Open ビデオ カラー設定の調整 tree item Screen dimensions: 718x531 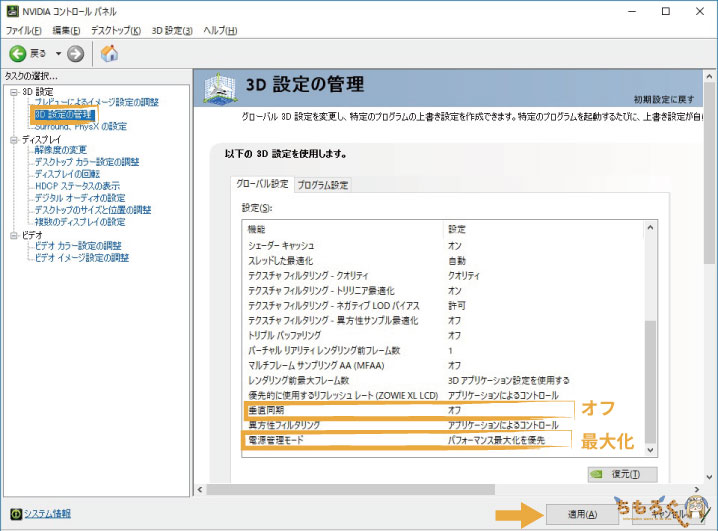click(78, 246)
